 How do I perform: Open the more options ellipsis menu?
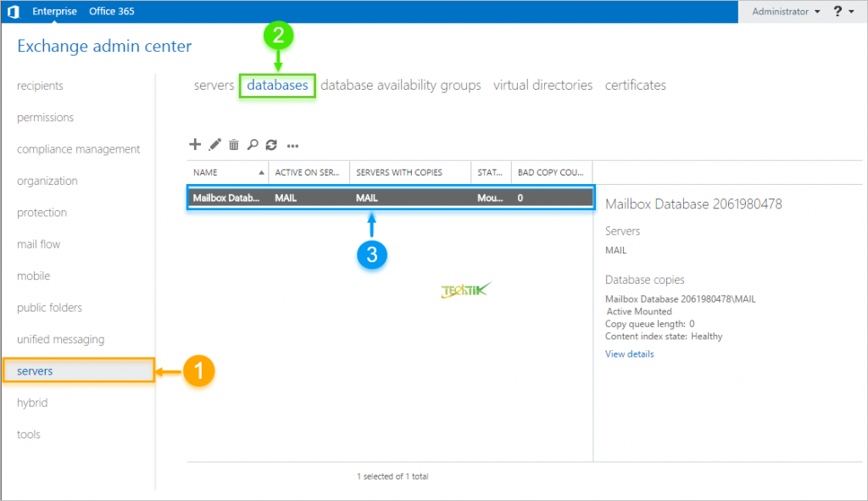(x=293, y=146)
